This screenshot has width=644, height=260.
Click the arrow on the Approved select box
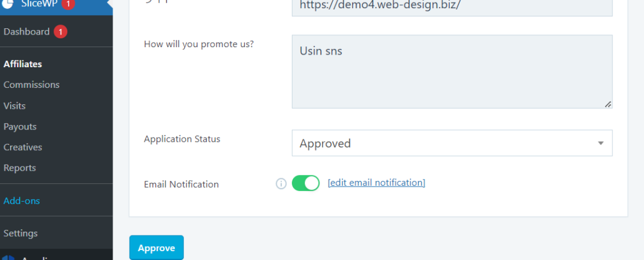coord(601,143)
